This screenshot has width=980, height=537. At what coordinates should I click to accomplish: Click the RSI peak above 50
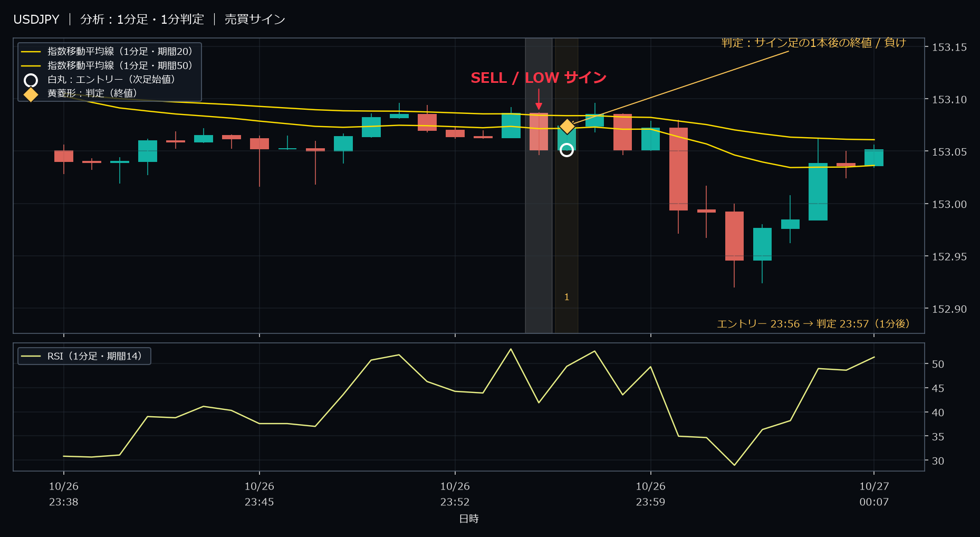[x=511, y=349]
